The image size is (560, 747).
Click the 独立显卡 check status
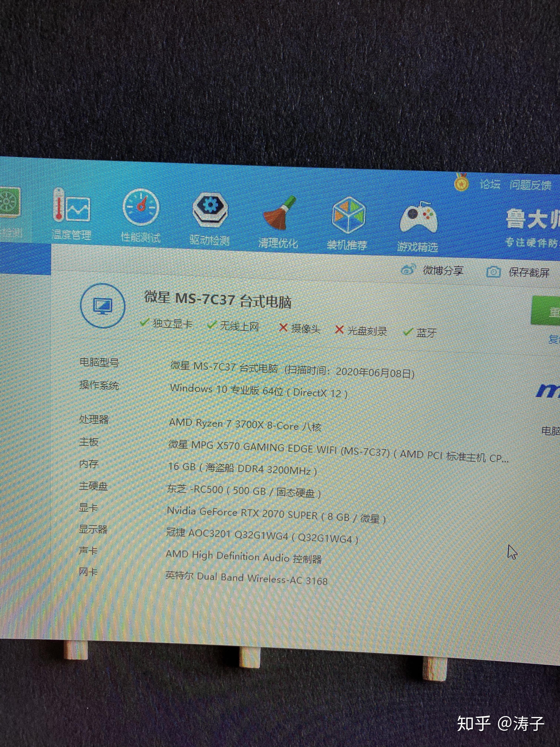coord(166,323)
